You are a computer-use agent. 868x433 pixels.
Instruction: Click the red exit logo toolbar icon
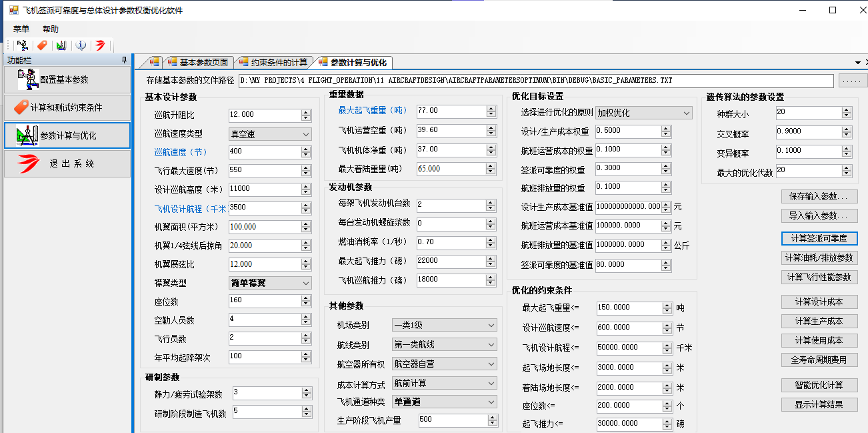(x=100, y=45)
